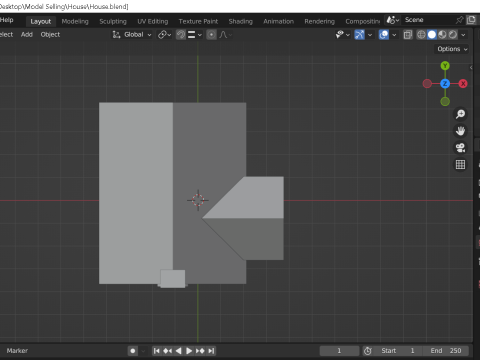480x360 pixels.
Task: Open proportional falloff dropdown
Action: 225,35
